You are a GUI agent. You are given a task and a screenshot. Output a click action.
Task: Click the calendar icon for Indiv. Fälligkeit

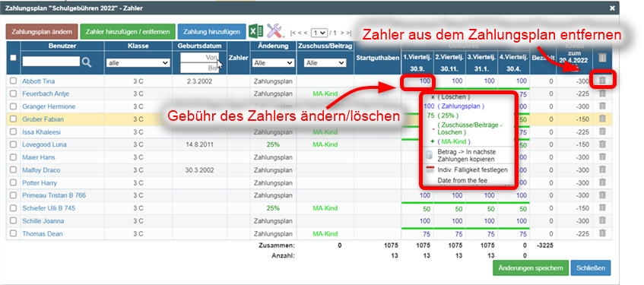pyautogui.click(x=431, y=169)
